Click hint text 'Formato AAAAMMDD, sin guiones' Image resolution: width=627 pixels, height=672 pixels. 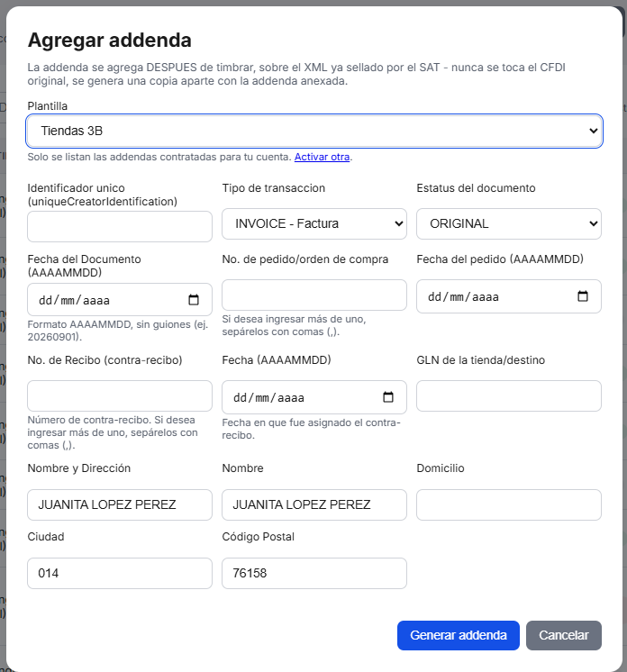point(118,331)
